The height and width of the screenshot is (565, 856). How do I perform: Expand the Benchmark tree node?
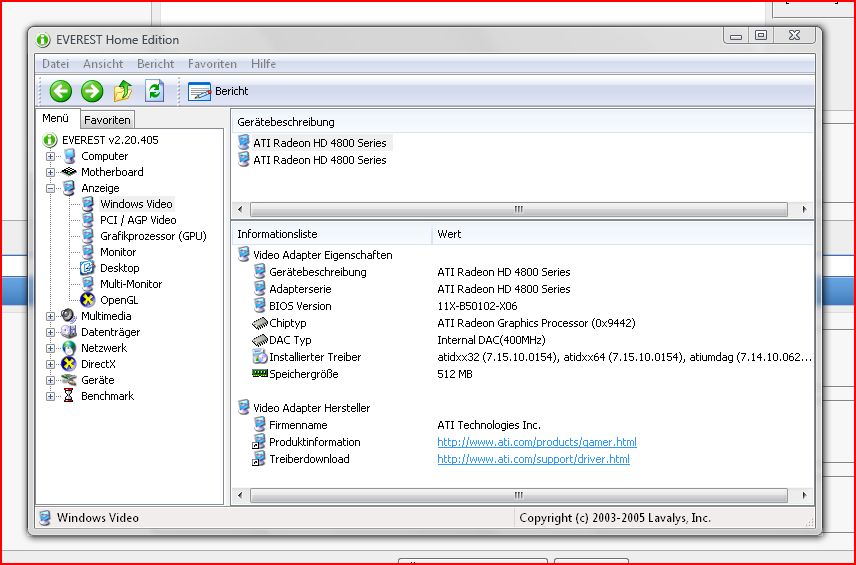tap(50, 396)
